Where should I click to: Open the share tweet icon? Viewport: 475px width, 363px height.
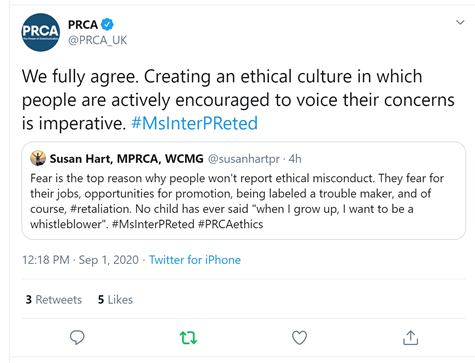coord(410,337)
